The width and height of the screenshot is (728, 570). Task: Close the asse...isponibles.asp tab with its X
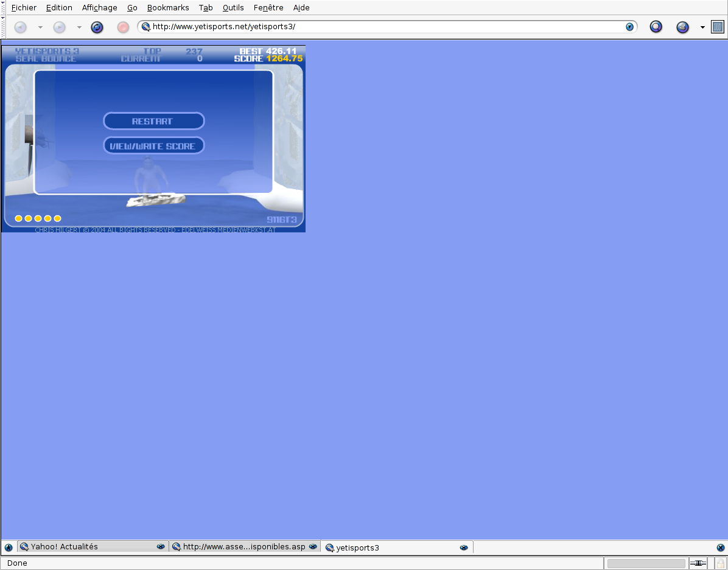tap(313, 546)
